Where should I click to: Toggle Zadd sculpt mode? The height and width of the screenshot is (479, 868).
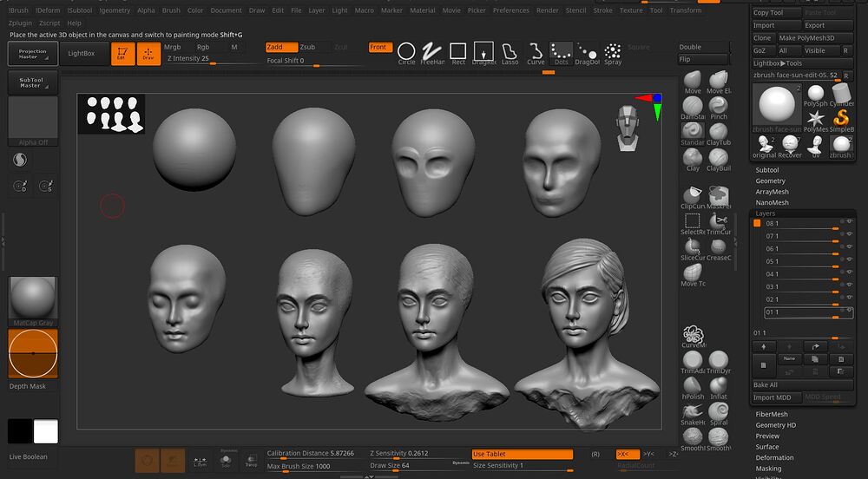(x=281, y=47)
